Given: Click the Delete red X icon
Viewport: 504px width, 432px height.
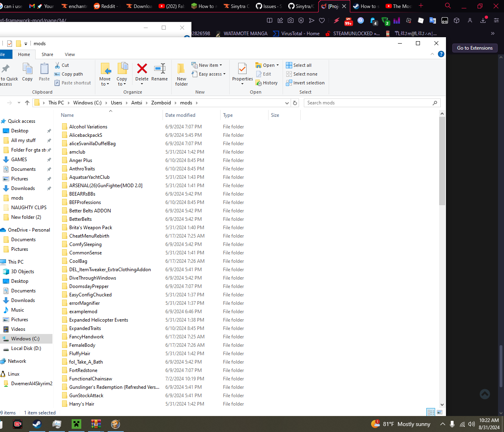Looking at the screenshot, I should tap(142, 68).
